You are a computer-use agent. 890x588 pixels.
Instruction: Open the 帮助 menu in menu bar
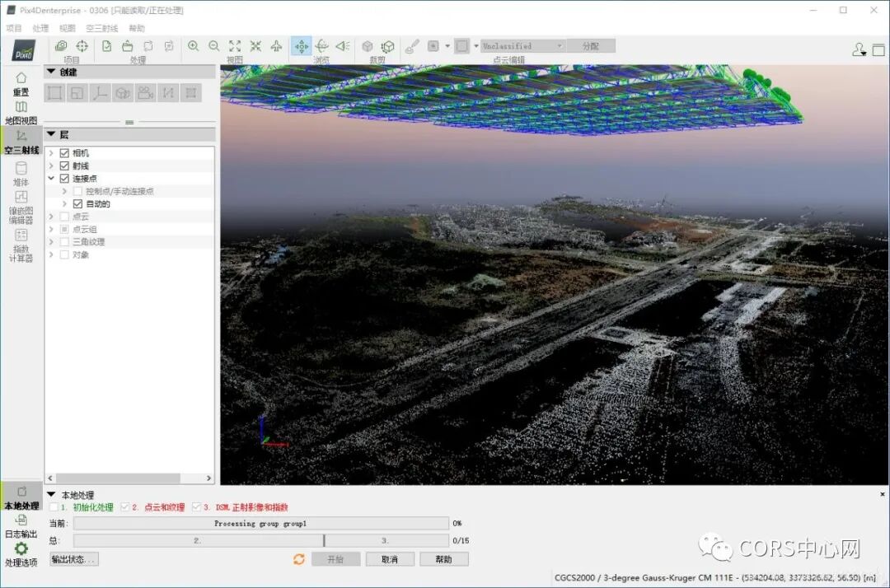(x=137, y=28)
